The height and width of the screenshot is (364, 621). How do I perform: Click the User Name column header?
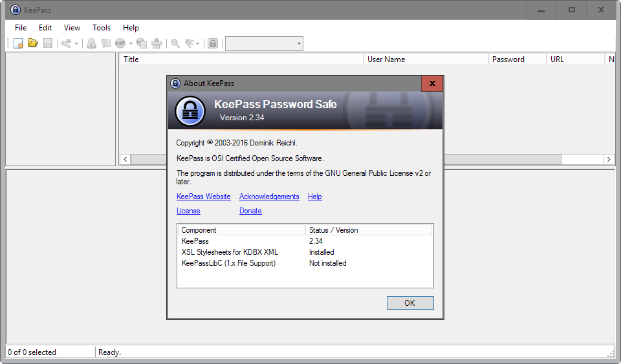click(426, 59)
